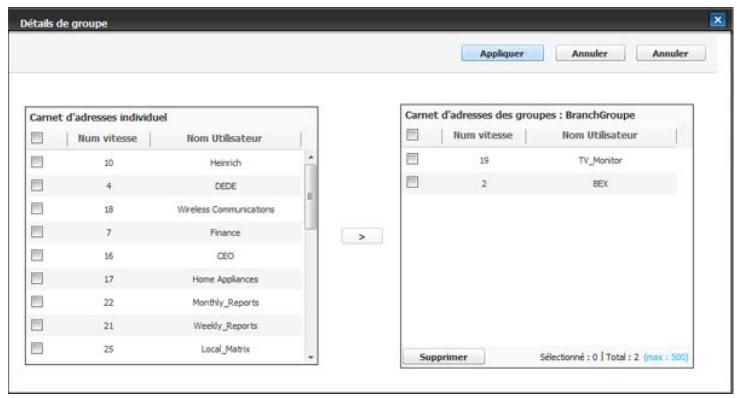Check the box for DEDE
This screenshot has height=398, width=737.
click(x=37, y=186)
